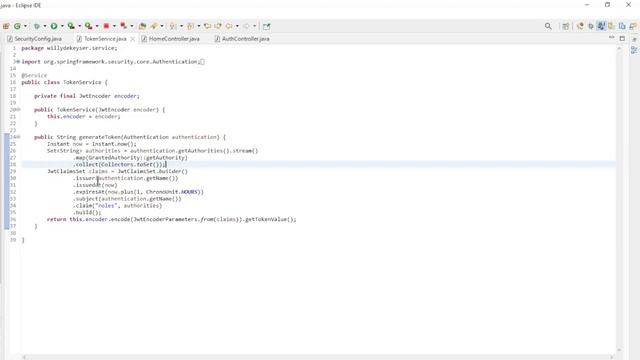Click the vertical scrollbar up arrow
Image resolution: width=640 pixels, height=360 pixels.
[619, 49]
